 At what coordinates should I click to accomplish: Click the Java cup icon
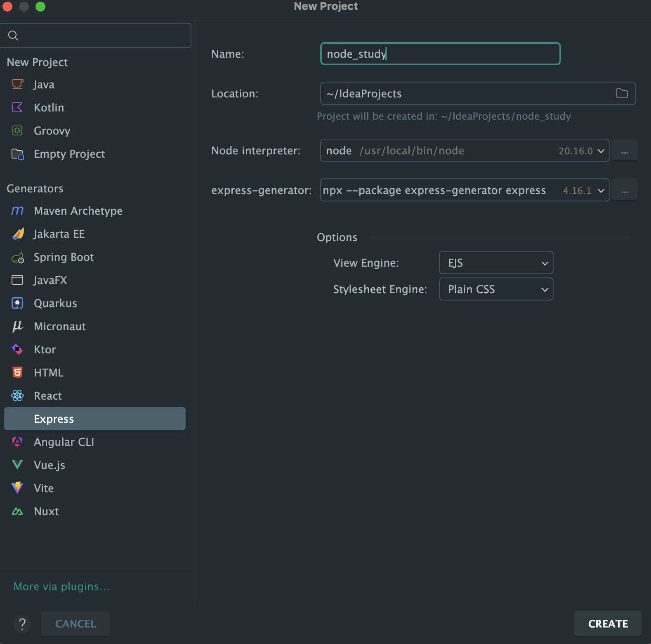(17, 84)
